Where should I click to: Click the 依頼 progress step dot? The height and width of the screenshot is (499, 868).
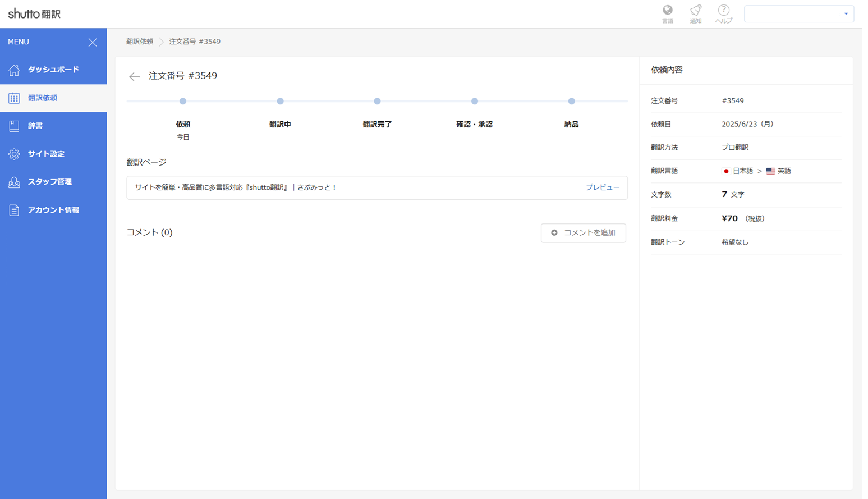183,101
